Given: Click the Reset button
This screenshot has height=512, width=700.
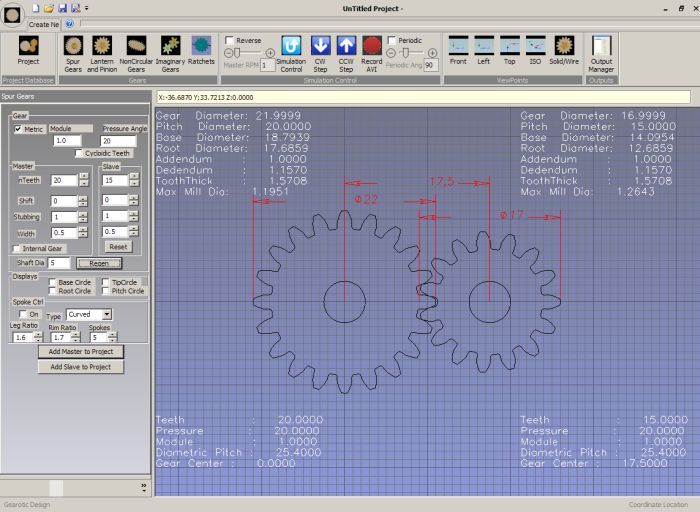Looking at the screenshot, I should pos(118,247).
